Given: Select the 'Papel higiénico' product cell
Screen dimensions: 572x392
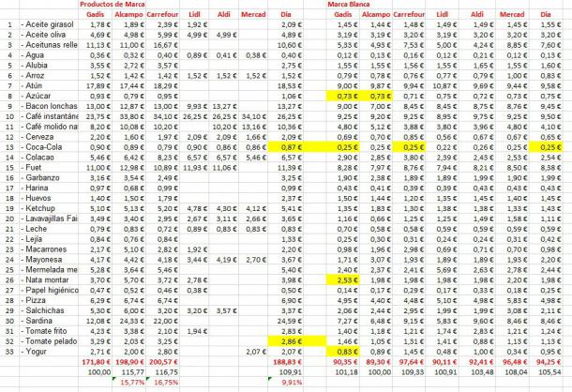Looking at the screenshot, I should click(49, 290).
